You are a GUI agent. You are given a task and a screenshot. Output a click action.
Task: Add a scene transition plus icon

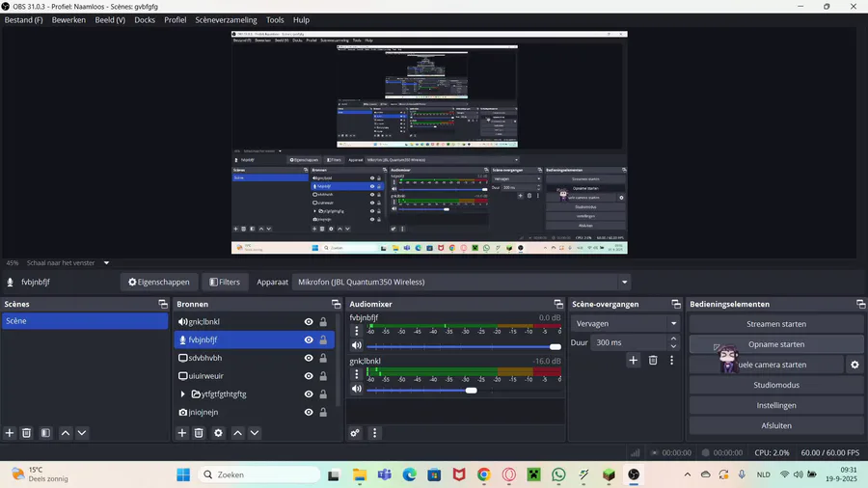coord(634,360)
